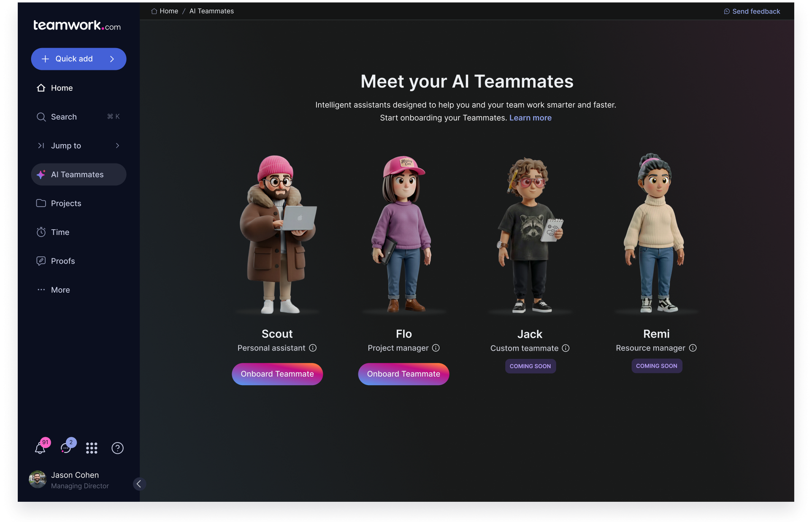Onboard the Scout teammate
Viewport: 812px width, 522px height.
pos(277,374)
